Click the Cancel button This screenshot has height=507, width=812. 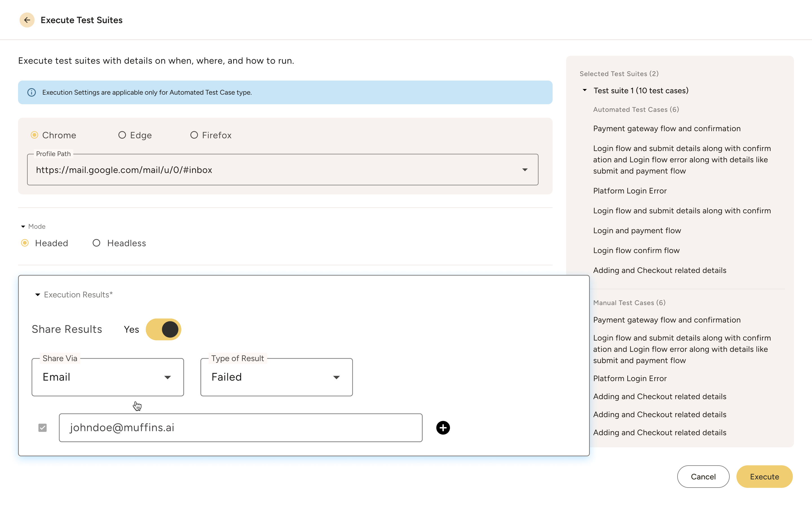tap(703, 477)
